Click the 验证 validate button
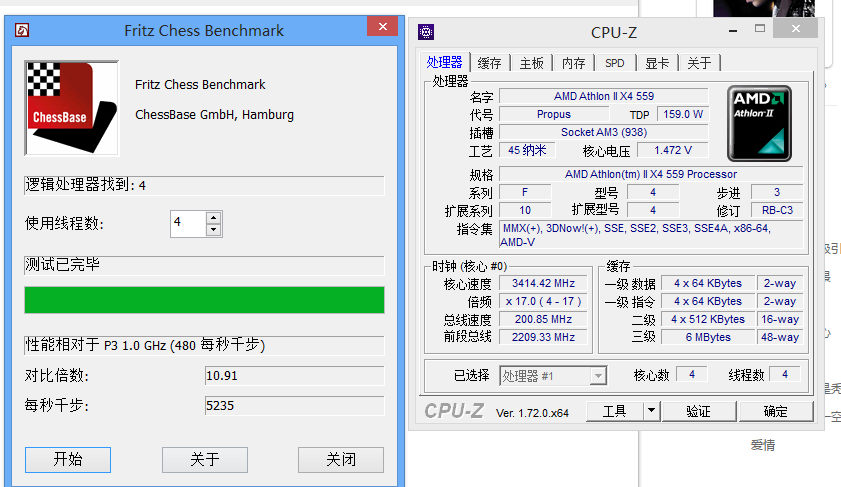This screenshot has height=487, width=841. 699,411
